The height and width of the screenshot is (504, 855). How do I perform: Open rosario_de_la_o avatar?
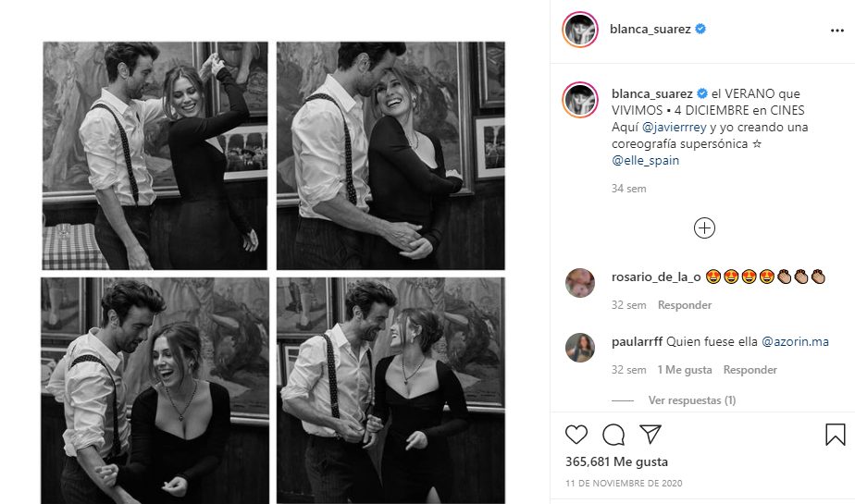[x=580, y=282]
